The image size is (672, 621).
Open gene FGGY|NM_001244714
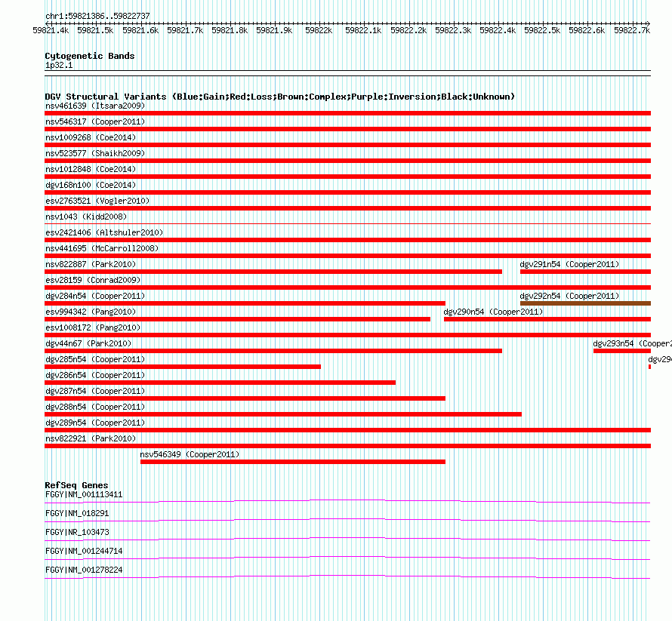pos(84,551)
